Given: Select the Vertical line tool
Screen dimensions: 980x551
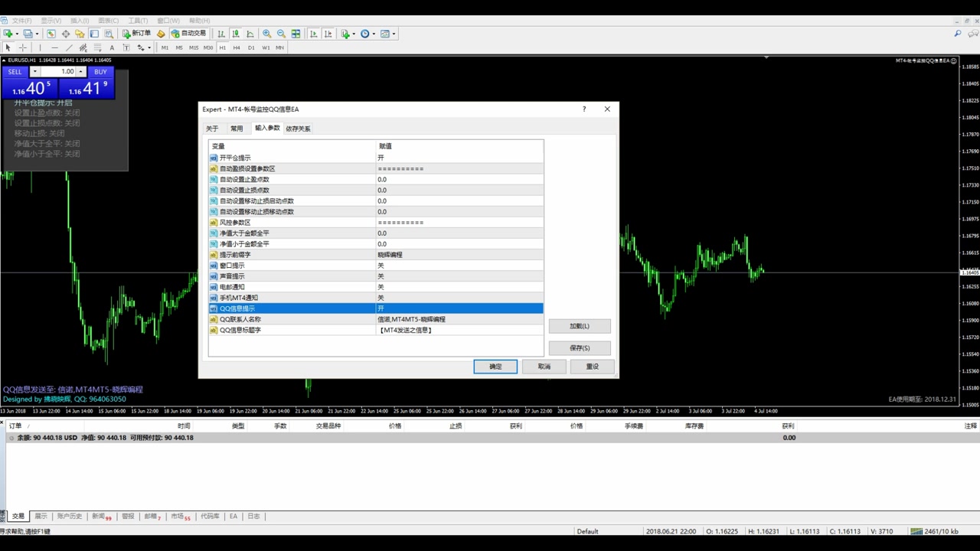Looking at the screenshot, I should 40,47.
